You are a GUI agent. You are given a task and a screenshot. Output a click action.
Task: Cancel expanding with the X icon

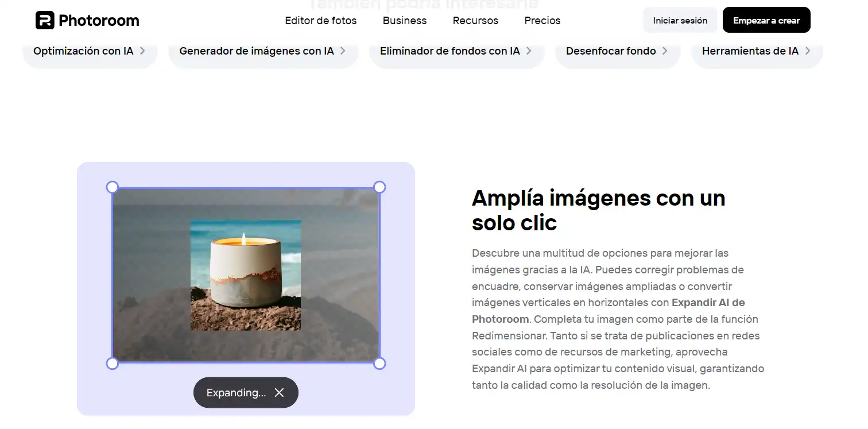click(279, 393)
